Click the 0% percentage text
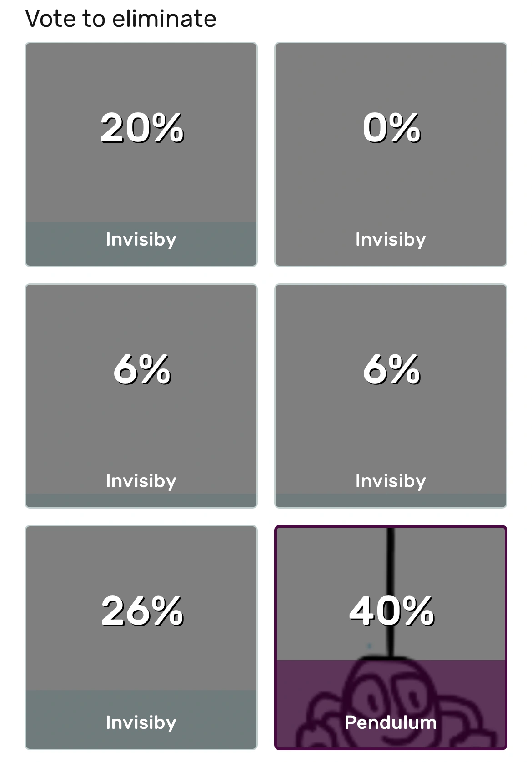Viewport: 532px width, 762px height. [x=391, y=128]
